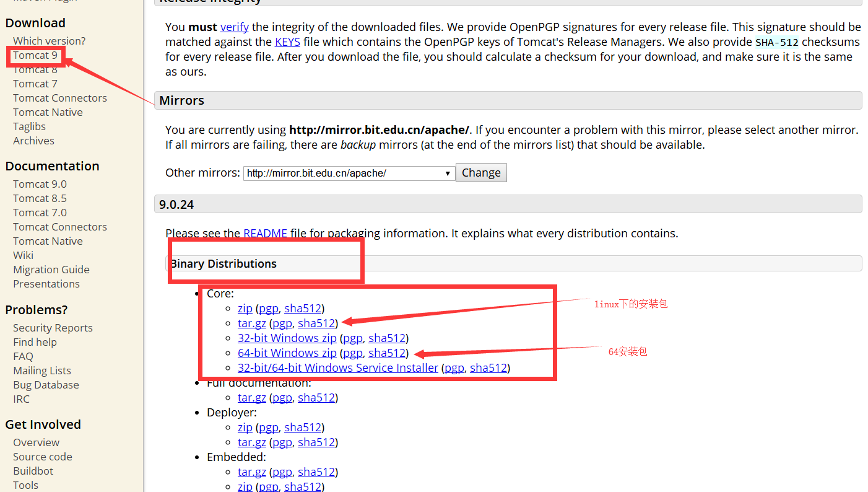Open the Overview link under Get Involved
This screenshot has height=492, width=868.
coord(36,442)
